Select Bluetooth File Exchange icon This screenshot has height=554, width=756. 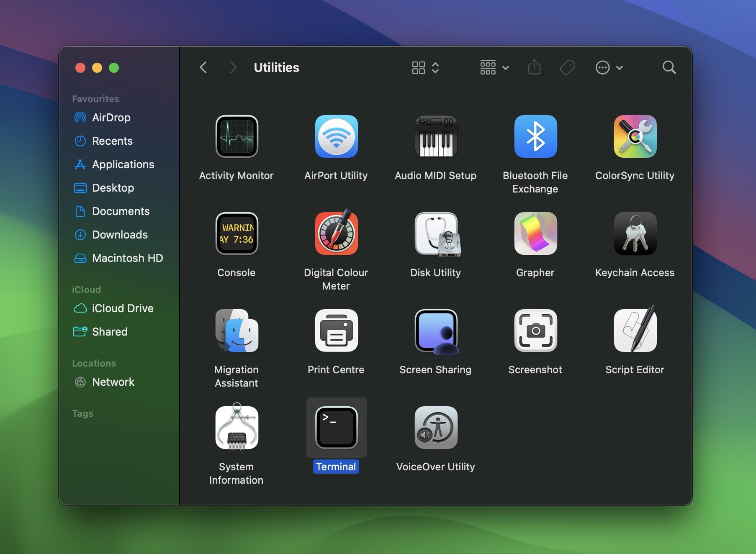click(535, 136)
